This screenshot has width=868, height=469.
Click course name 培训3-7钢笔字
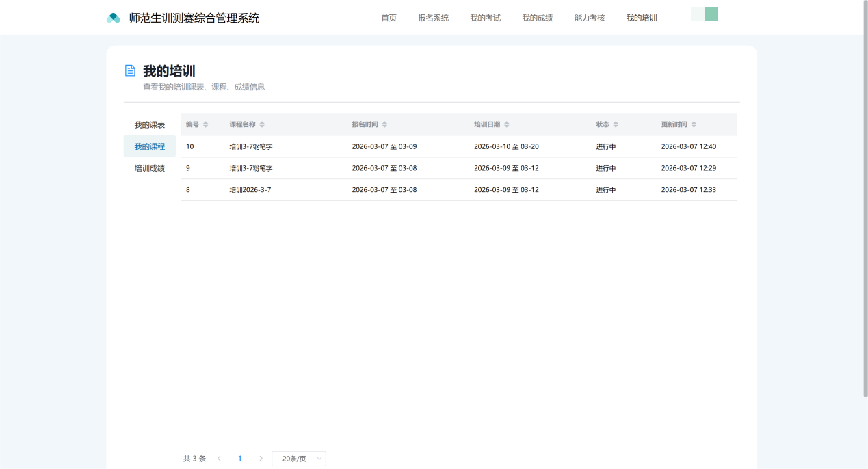tap(251, 146)
